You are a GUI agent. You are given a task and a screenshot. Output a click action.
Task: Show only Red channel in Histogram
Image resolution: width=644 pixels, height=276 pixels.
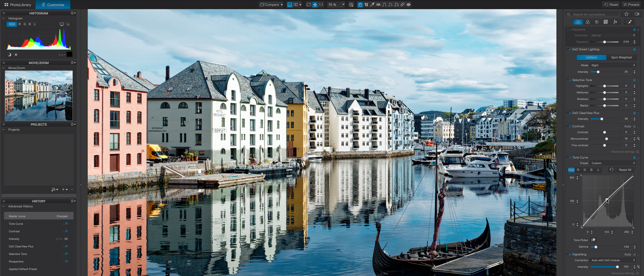(20, 24)
